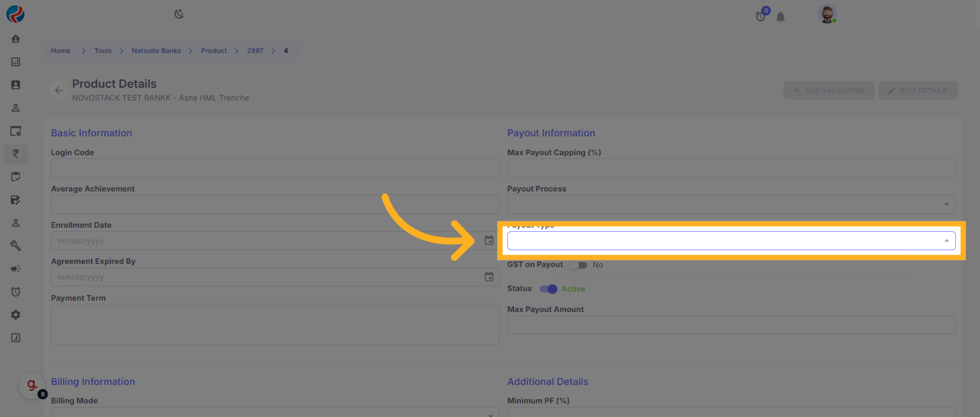Click the home icon in sidebar
Image resolution: width=980 pixels, height=417 pixels.
coord(15,39)
